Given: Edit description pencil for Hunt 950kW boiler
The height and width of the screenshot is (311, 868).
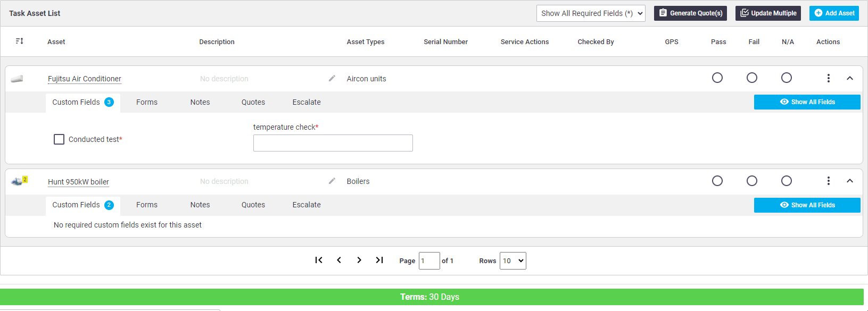Looking at the screenshot, I should click(x=332, y=181).
